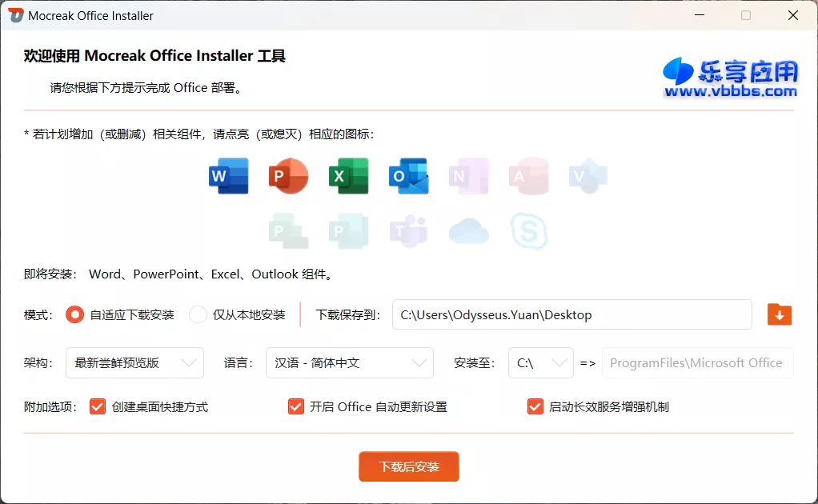Uncheck 启动长效服务增强机制 checkbox
Viewport: 818px width, 504px height.
[535, 406]
